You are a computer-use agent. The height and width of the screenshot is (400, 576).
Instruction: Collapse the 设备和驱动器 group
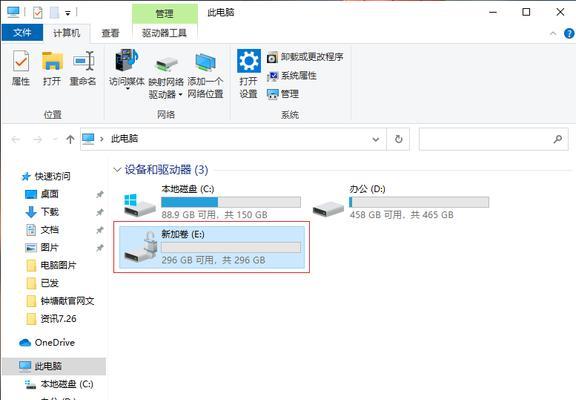coord(117,170)
